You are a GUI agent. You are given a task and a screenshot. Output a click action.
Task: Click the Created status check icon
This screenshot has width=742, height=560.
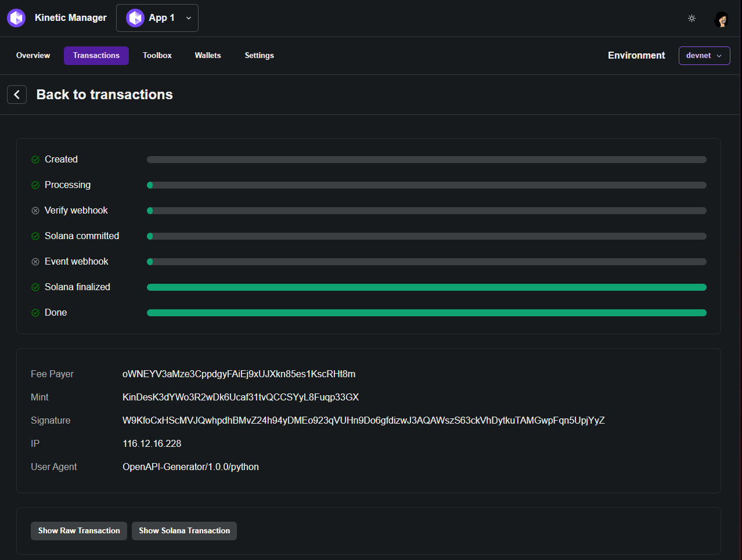tap(35, 160)
